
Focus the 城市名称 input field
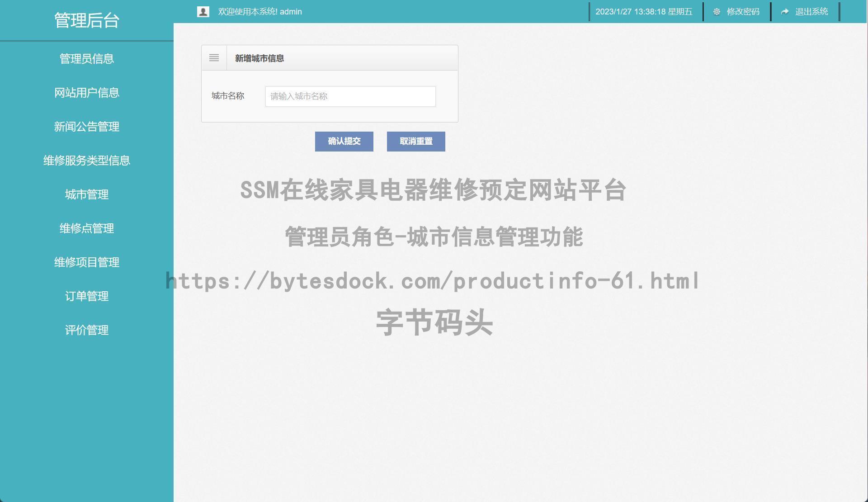coord(350,96)
